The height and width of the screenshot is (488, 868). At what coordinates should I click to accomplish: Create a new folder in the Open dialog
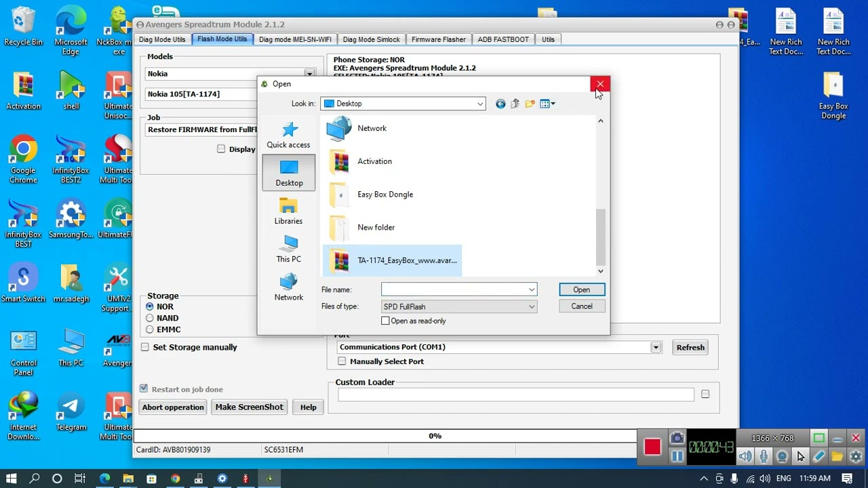click(x=530, y=104)
